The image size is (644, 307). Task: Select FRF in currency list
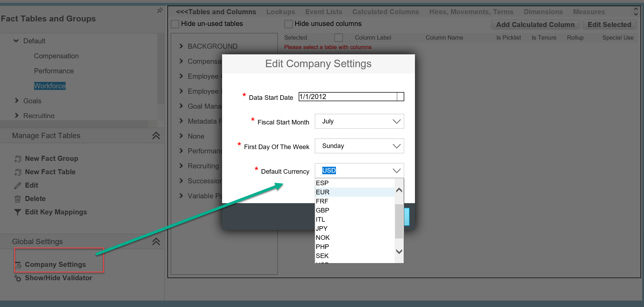point(355,201)
